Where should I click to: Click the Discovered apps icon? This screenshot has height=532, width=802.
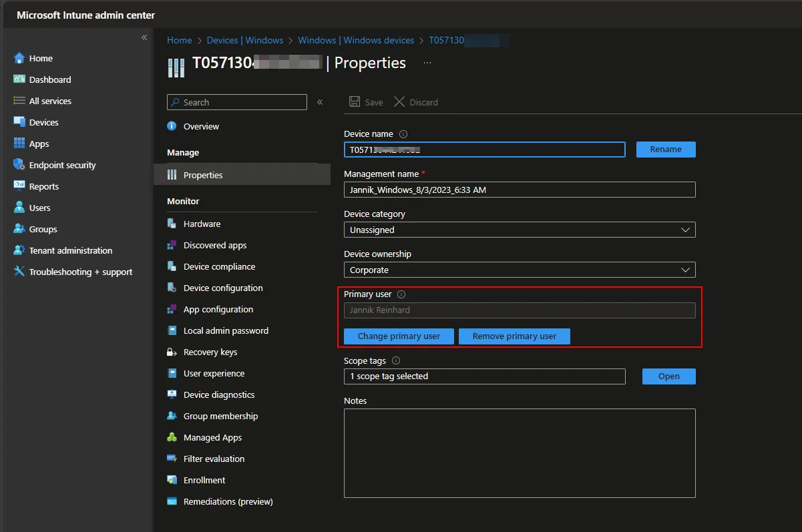tap(172, 245)
